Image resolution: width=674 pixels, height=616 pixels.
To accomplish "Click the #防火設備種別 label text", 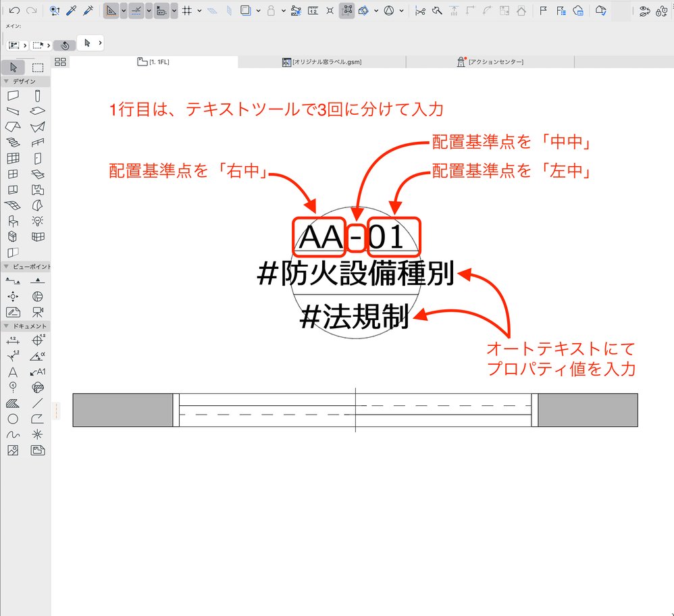I will point(355,274).
